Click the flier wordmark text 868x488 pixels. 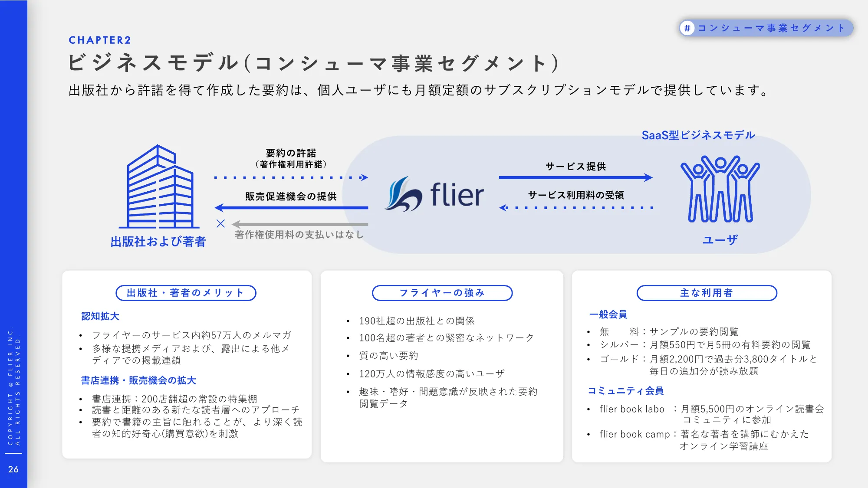[x=457, y=194]
